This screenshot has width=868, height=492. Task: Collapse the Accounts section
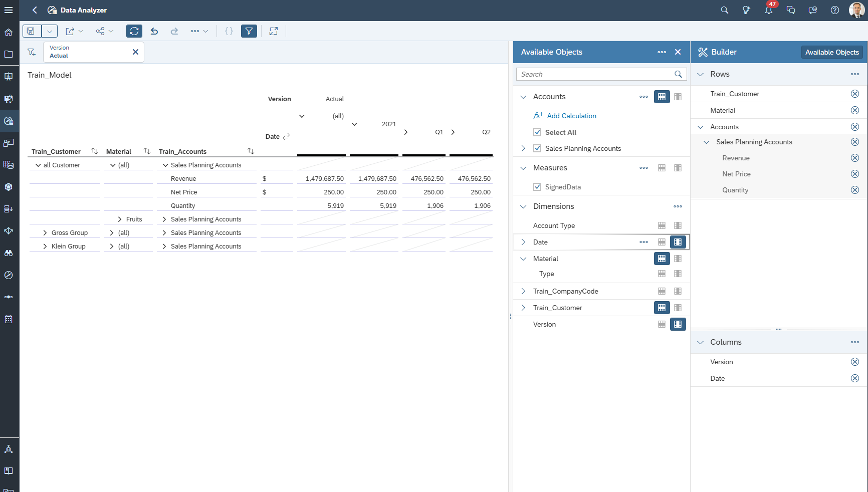[x=523, y=97]
